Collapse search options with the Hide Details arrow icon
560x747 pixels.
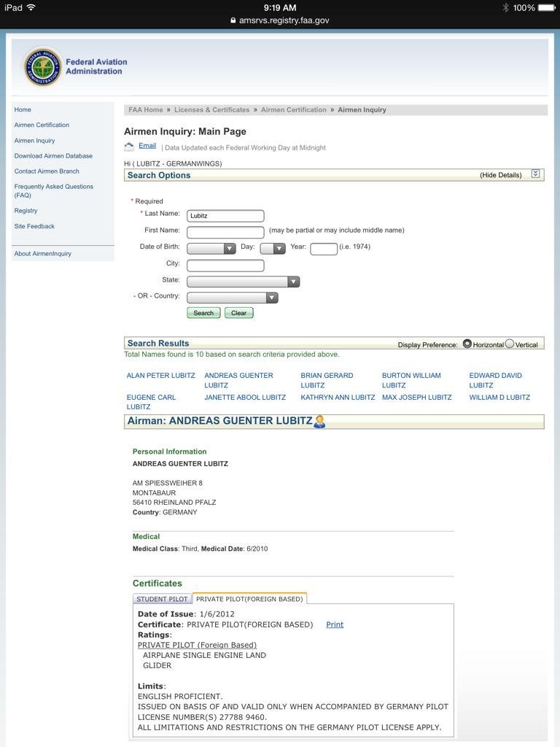[x=535, y=174]
